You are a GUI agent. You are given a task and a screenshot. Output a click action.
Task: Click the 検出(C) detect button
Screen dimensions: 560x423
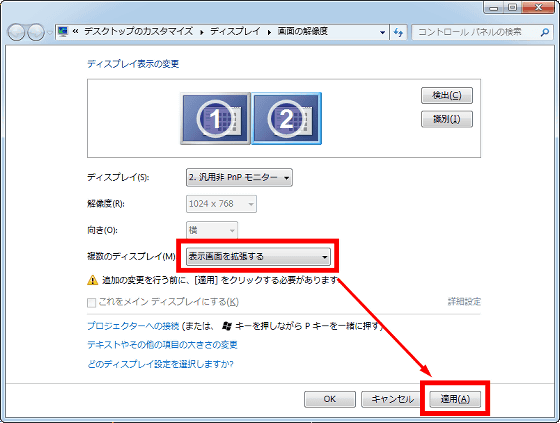pyautogui.click(x=447, y=95)
